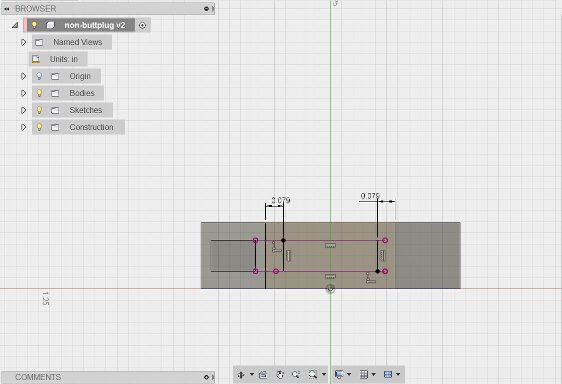Click the Look At tool icon
Image resolution: width=562 pixels, height=384 pixels.
click(263, 375)
